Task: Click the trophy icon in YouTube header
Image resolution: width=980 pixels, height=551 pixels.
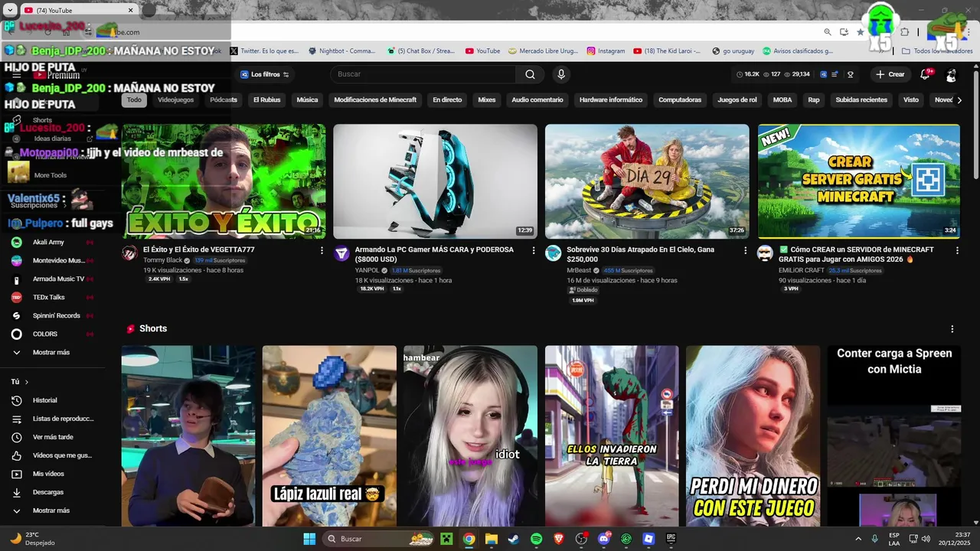Action: coord(850,74)
